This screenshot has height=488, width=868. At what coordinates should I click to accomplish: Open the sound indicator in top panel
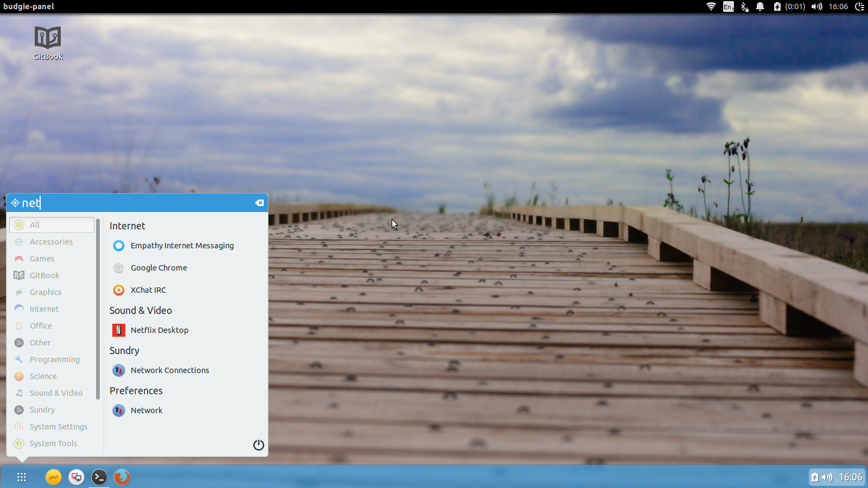(x=817, y=7)
